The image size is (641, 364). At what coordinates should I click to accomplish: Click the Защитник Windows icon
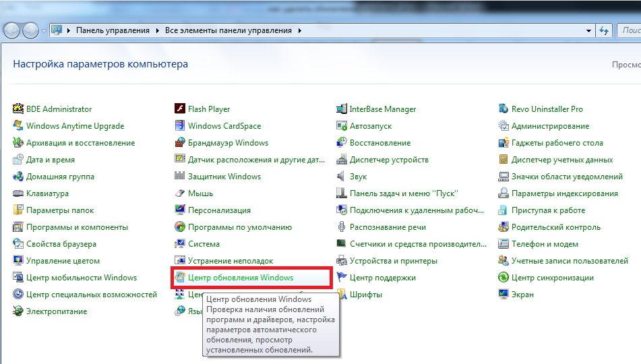click(180, 177)
